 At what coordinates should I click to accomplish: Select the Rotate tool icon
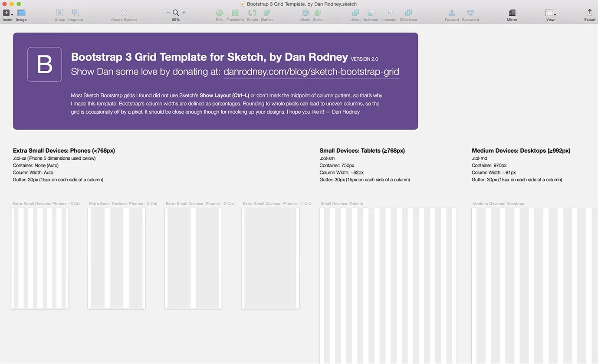pos(252,13)
